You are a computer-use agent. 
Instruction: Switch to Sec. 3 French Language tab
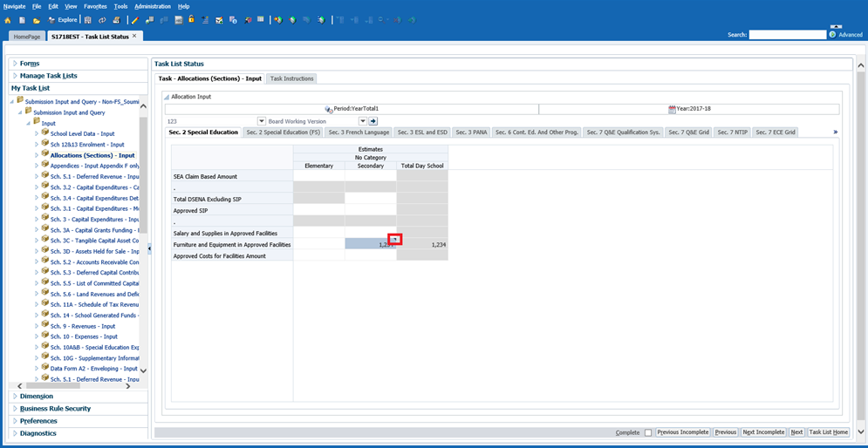(359, 132)
